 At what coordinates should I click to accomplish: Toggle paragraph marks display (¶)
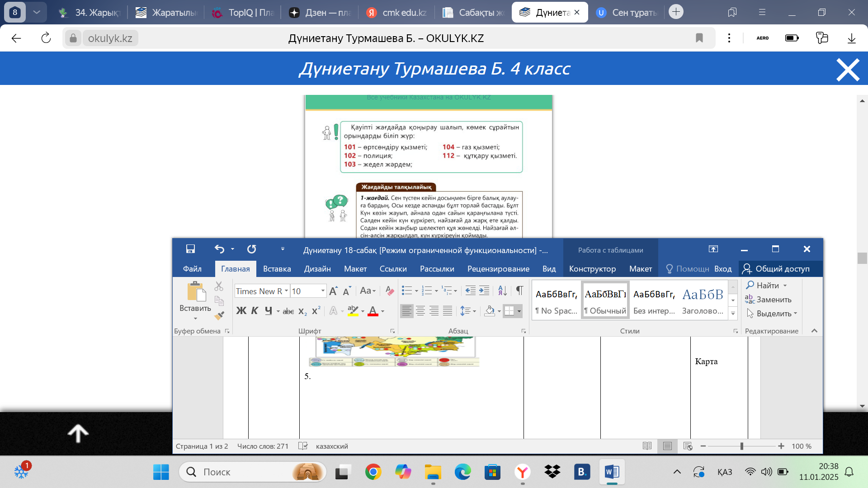click(x=519, y=291)
